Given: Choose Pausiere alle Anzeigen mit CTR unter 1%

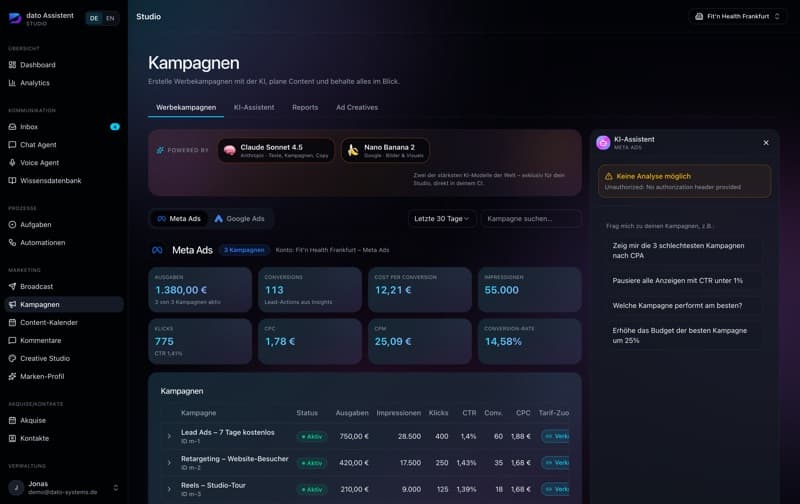Looking at the screenshot, I should 684,281.
